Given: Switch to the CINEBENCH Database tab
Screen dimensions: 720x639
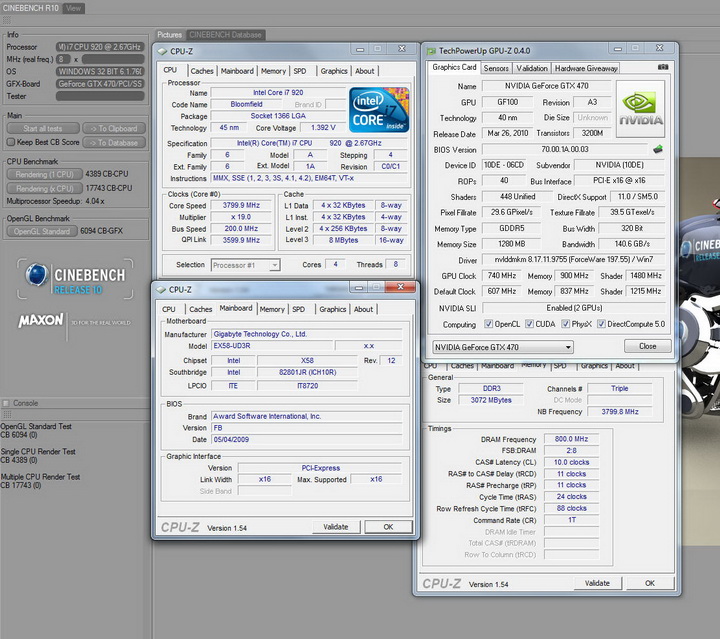Looking at the screenshot, I should tap(225, 35).
